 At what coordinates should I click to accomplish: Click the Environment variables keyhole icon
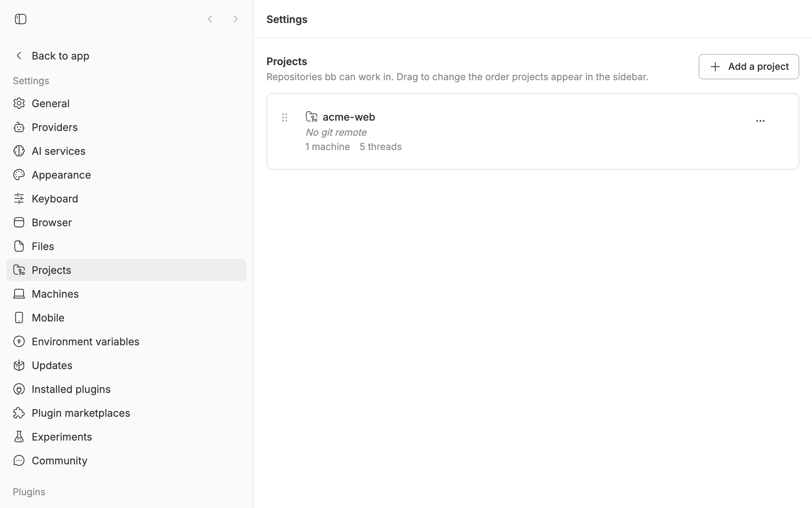19,341
